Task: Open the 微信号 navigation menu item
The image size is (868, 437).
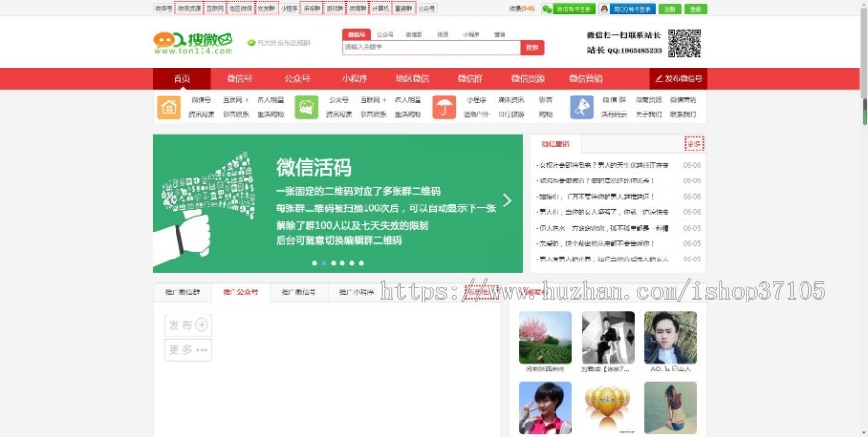Action: [240, 79]
